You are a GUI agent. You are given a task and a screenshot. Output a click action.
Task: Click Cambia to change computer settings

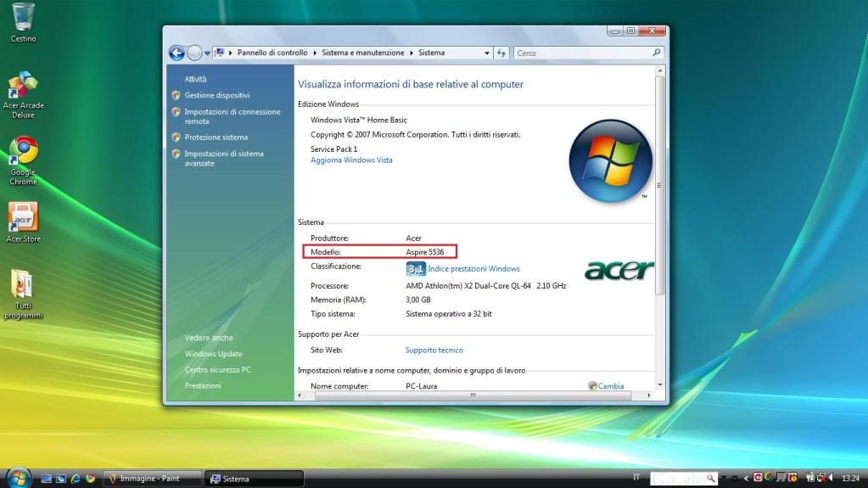click(x=611, y=386)
